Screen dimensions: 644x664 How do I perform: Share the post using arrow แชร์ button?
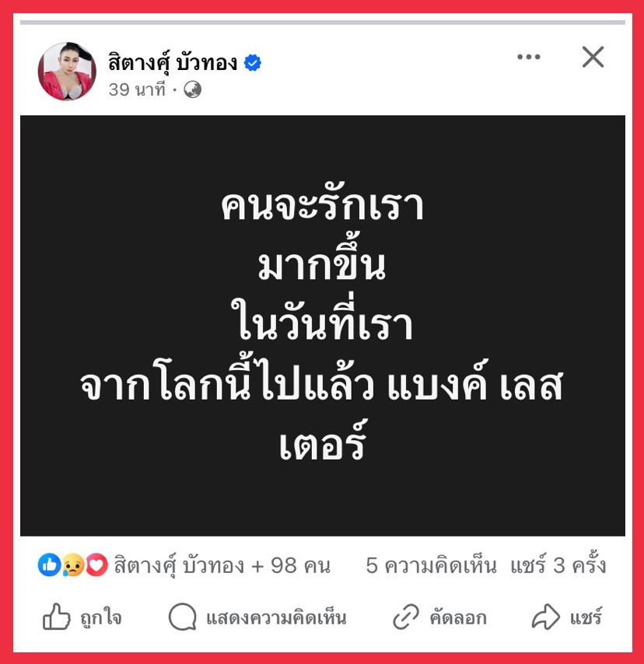567,617
